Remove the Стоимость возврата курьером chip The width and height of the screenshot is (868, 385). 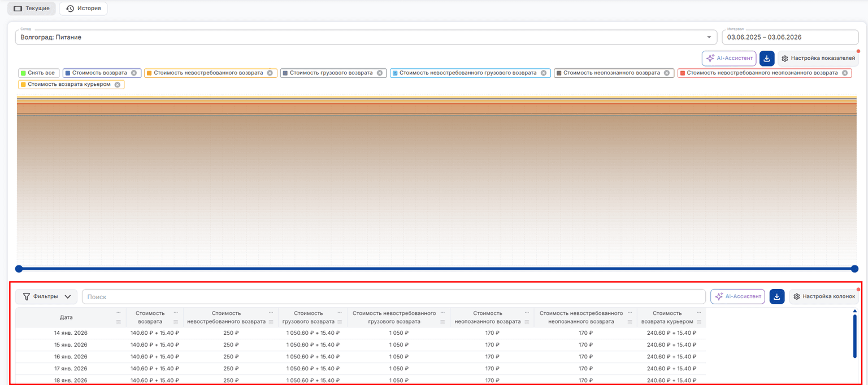click(x=118, y=85)
